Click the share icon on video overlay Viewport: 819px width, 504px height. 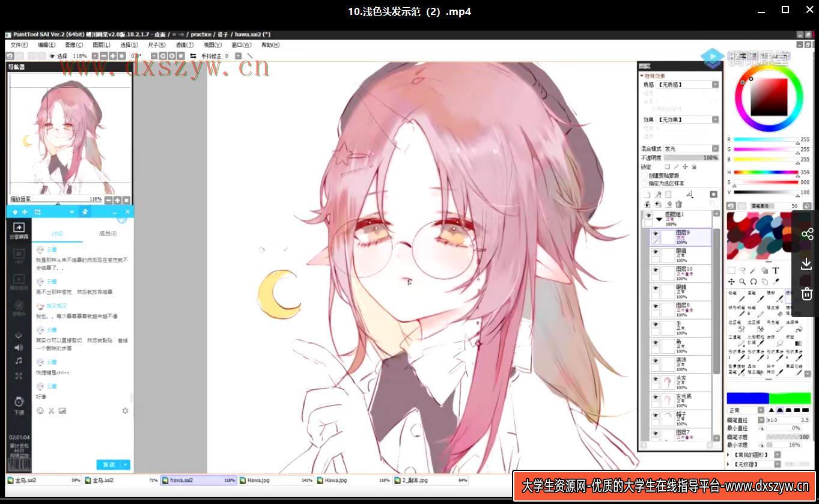(806, 234)
